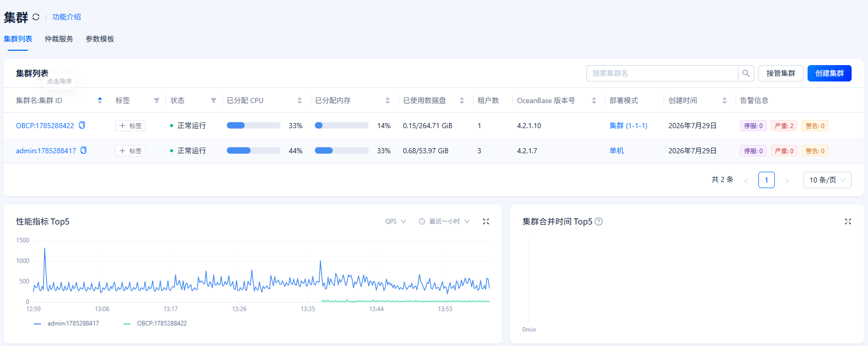Click the 严重: 2 alarm badge

(x=784, y=126)
